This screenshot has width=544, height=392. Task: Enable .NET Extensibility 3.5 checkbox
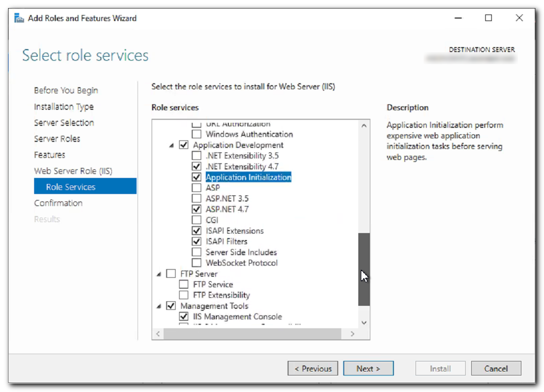[196, 155]
